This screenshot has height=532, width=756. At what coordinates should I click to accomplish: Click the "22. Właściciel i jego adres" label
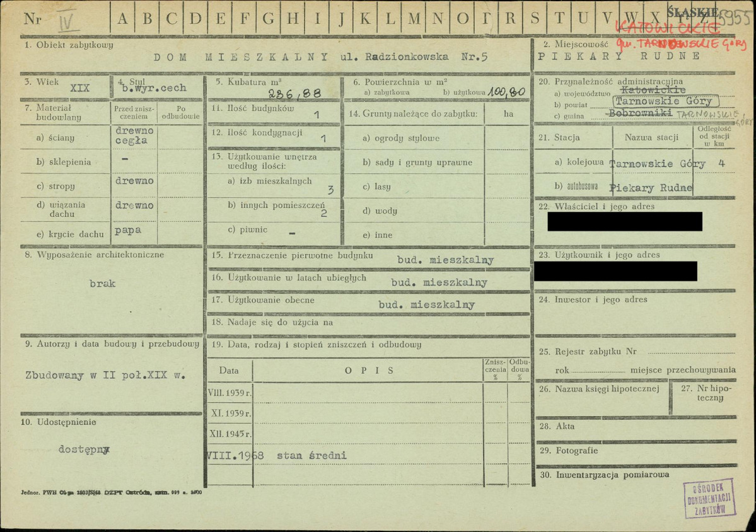coord(596,206)
